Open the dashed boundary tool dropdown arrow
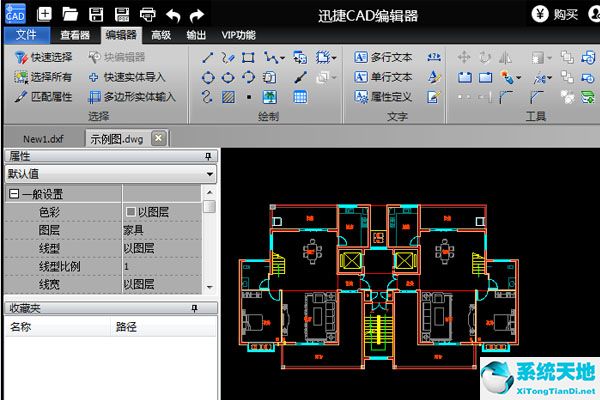Screen dimensions: 600x400 [334, 58]
